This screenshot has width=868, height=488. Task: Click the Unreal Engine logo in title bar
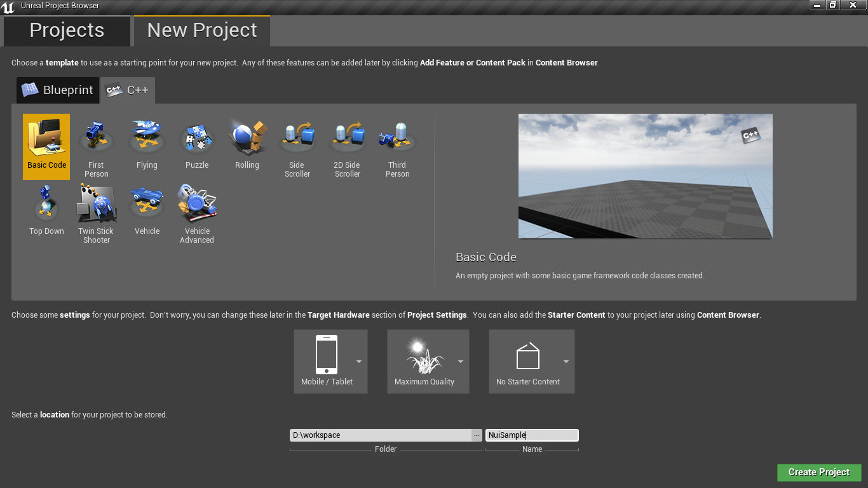tap(8, 7)
